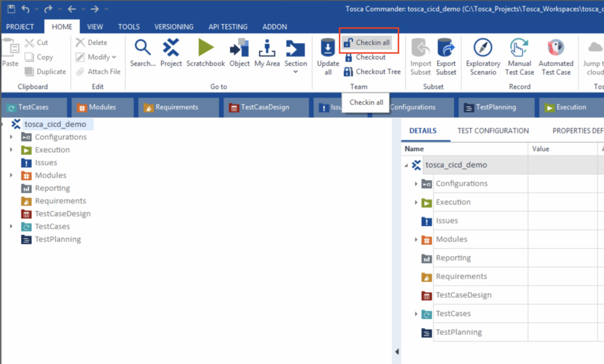Click the Undo arrow icon
Image resolution: width=604 pixels, height=364 pixels.
click(25, 8)
